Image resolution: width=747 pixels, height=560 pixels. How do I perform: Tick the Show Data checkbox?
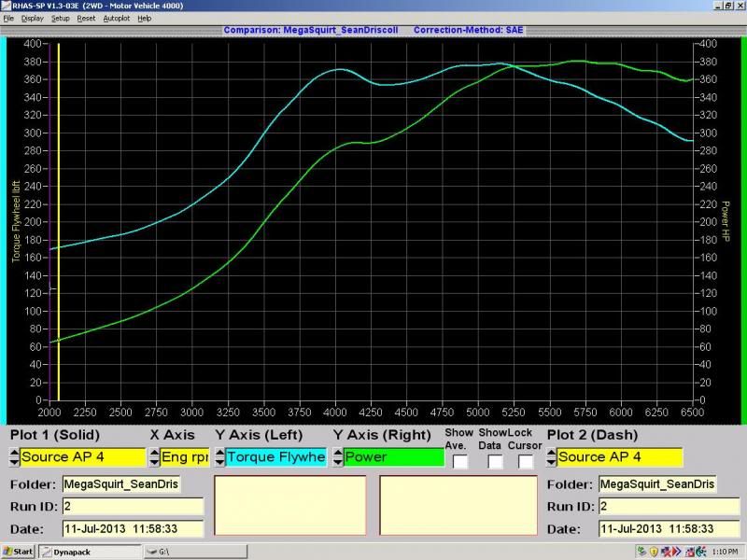(495, 460)
